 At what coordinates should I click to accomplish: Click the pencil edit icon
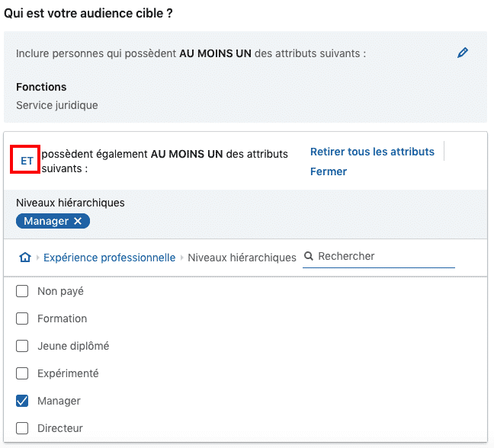pos(462,53)
